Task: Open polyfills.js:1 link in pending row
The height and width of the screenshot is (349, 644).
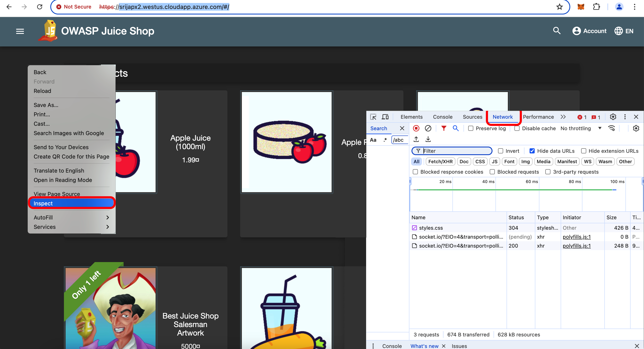Action: 576,237
